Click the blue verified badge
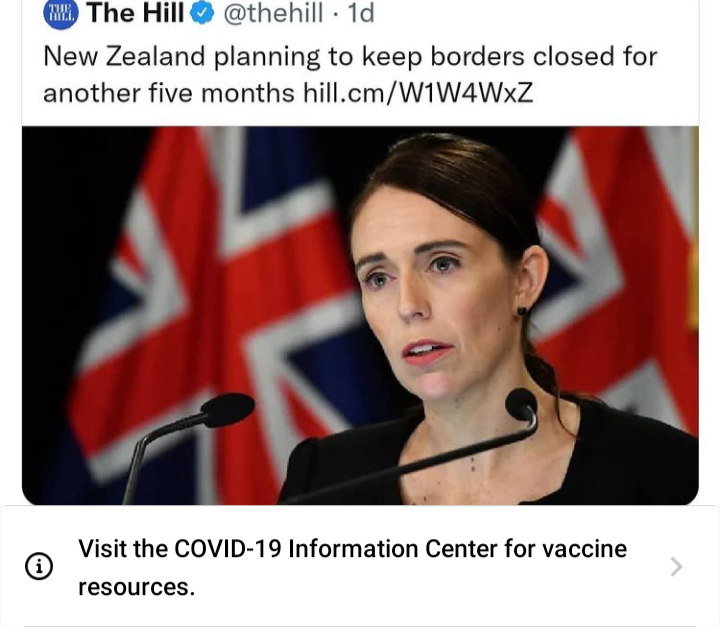The image size is (720, 627). coord(202,13)
